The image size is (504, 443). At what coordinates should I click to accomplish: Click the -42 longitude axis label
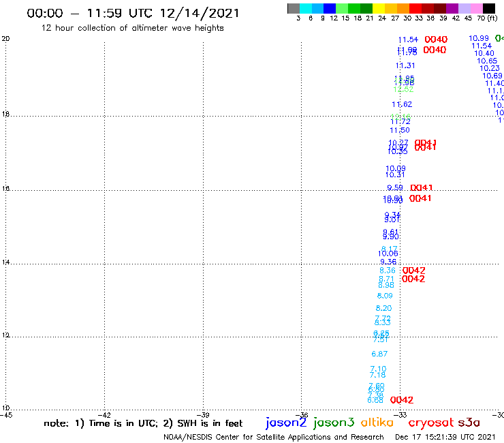(x=106, y=415)
